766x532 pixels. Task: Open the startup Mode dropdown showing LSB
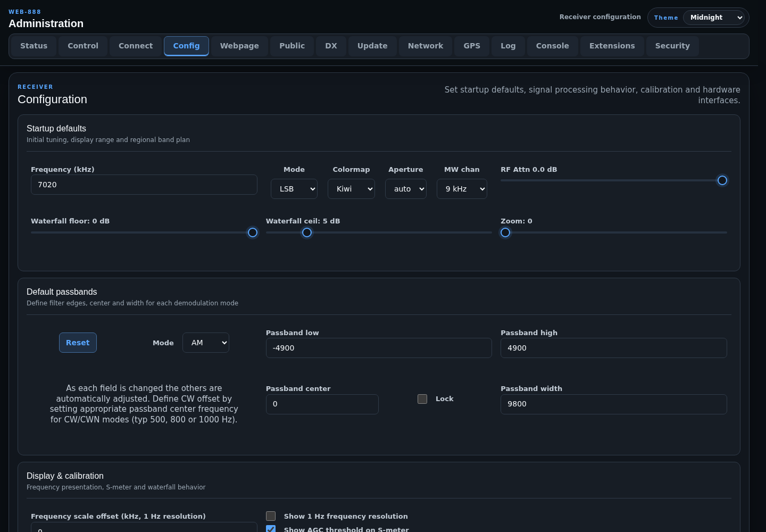(x=294, y=189)
